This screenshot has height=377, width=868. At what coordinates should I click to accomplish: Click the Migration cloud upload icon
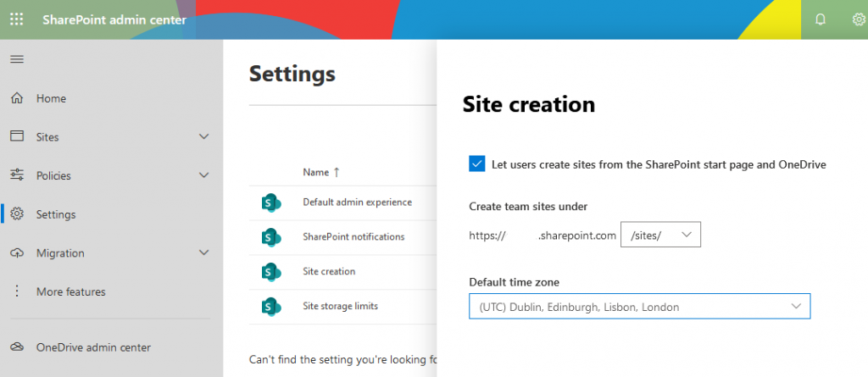(17, 253)
